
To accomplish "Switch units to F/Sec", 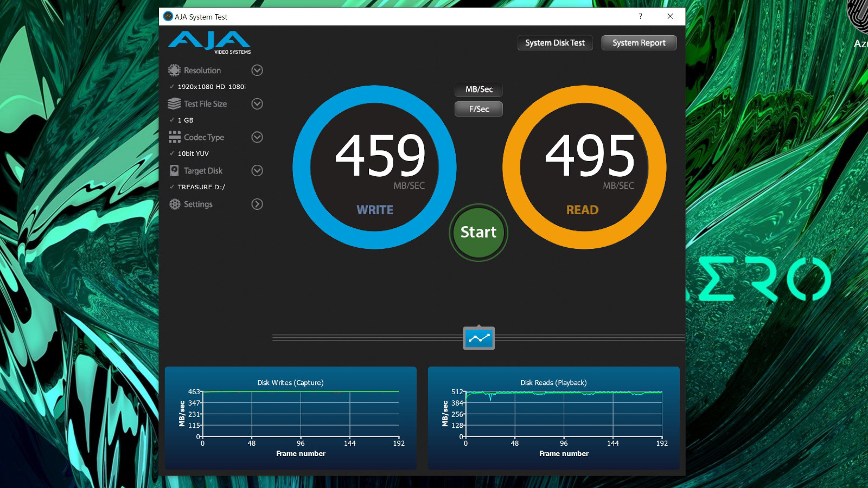I will (x=478, y=109).
